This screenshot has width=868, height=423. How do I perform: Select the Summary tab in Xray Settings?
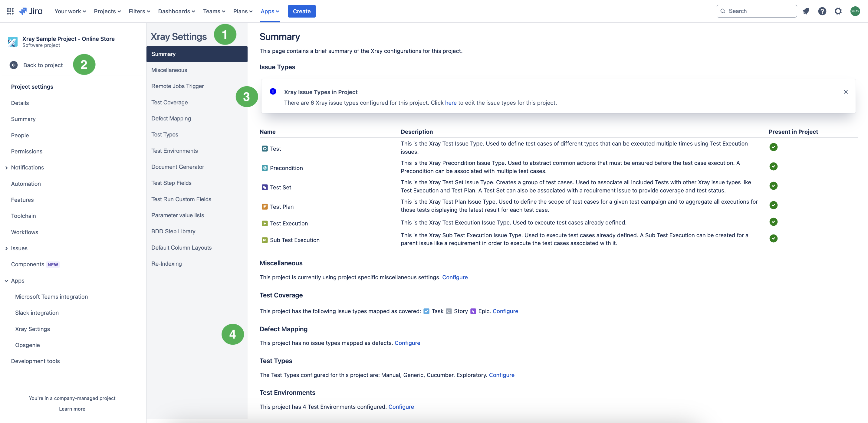(x=197, y=54)
